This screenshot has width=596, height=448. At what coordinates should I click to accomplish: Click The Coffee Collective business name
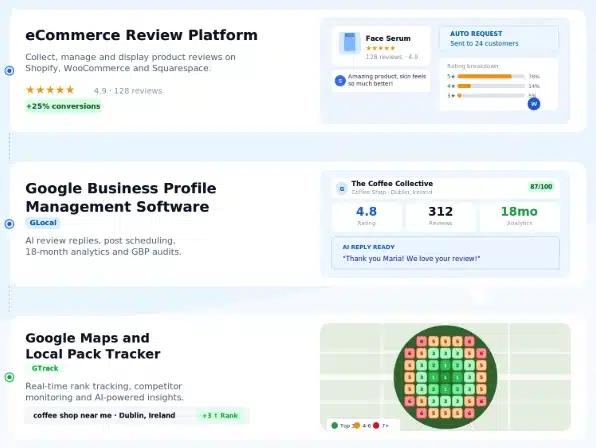392,184
